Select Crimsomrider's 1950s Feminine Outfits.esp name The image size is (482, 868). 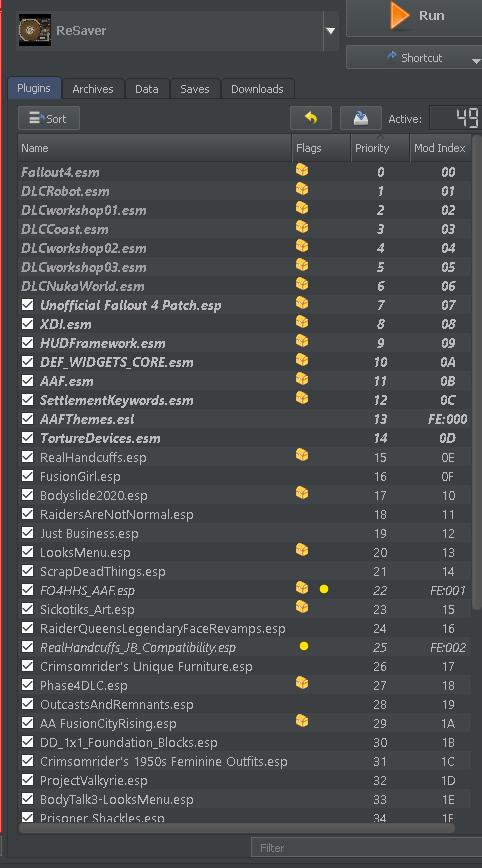tap(164, 762)
